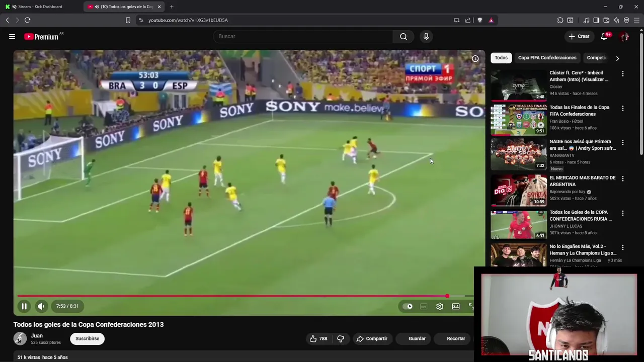Open options for Copa Confederaciones Rusia video

click(x=622, y=213)
